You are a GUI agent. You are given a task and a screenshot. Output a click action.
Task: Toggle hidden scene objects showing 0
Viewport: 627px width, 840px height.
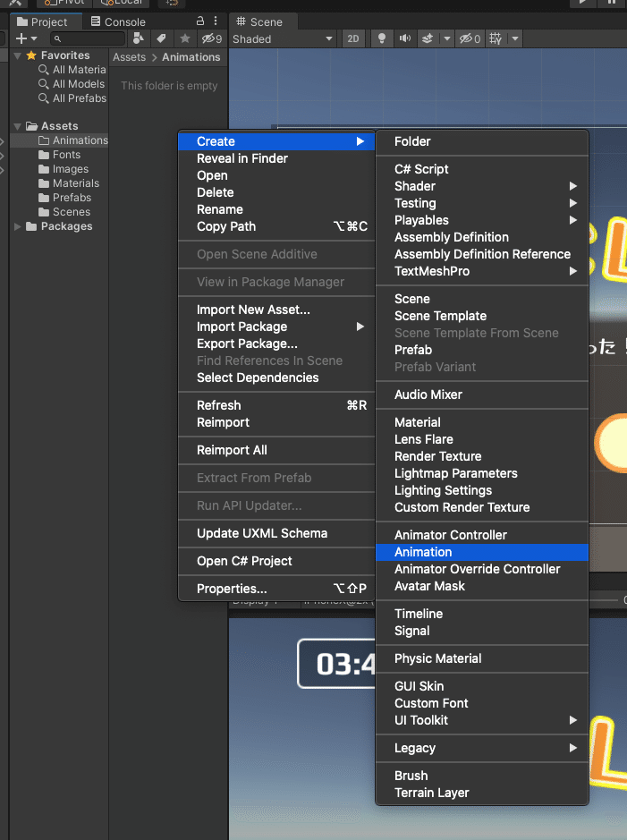click(x=470, y=38)
